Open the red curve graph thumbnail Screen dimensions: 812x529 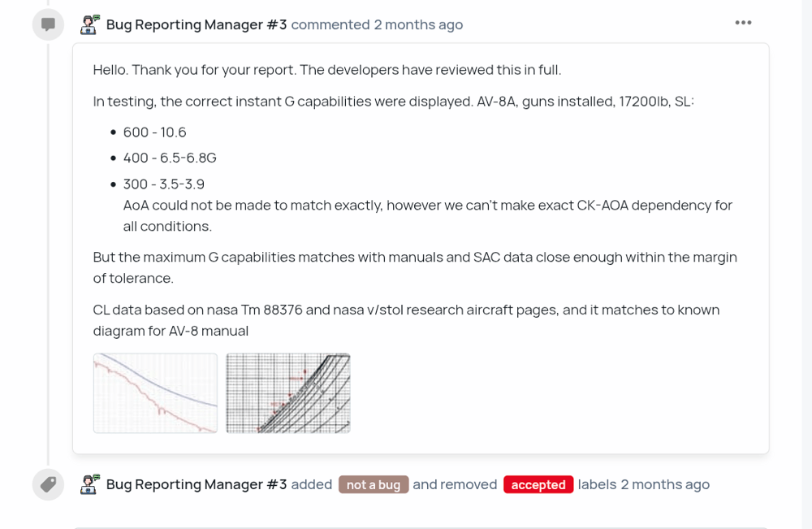(x=155, y=393)
